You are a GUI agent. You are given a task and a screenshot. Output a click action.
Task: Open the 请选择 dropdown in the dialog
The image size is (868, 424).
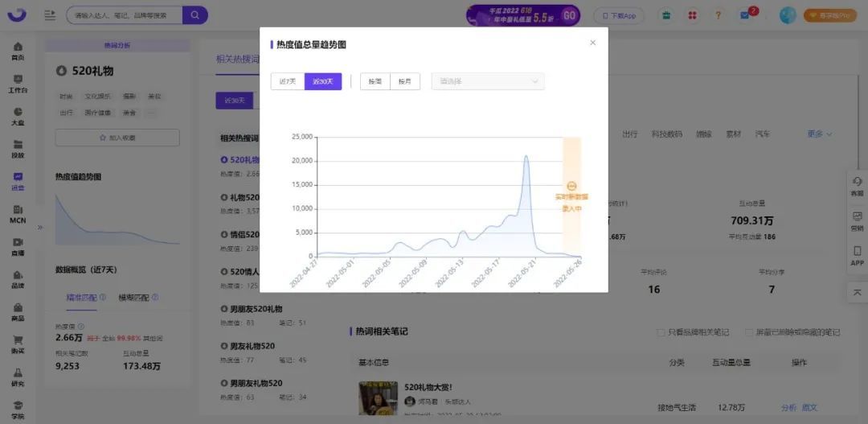tap(488, 81)
